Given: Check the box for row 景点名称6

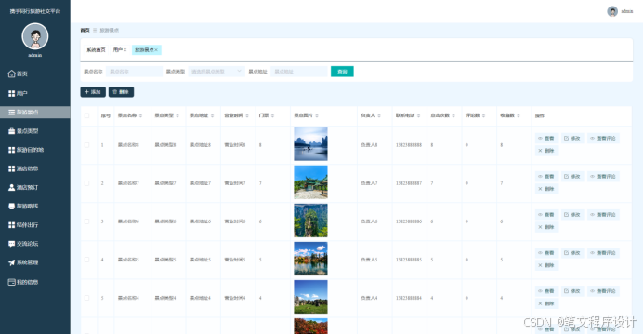Looking at the screenshot, I should click(x=86, y=221).
